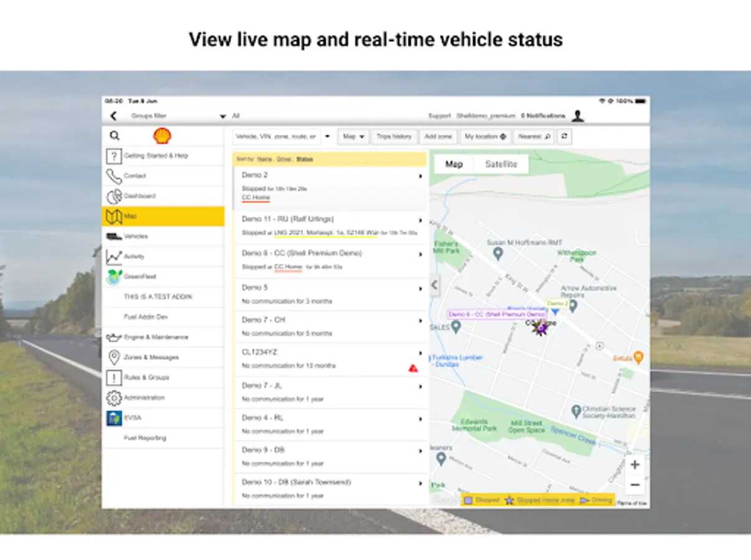Expand the Demo 5 row arrow
This screenshot has height=560, width=751.
pyautogui.click(x=420, y=289)
